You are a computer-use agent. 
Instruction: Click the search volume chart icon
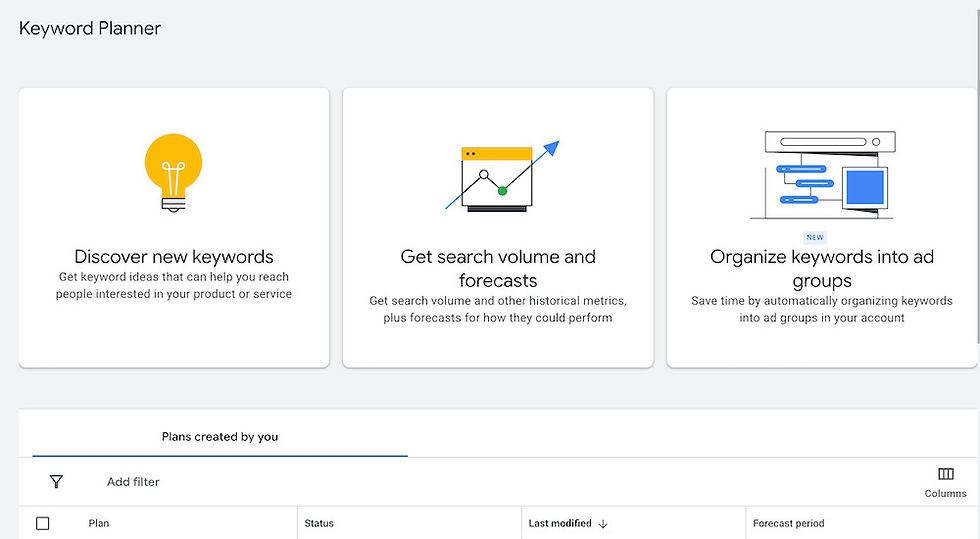click(502, 176)
